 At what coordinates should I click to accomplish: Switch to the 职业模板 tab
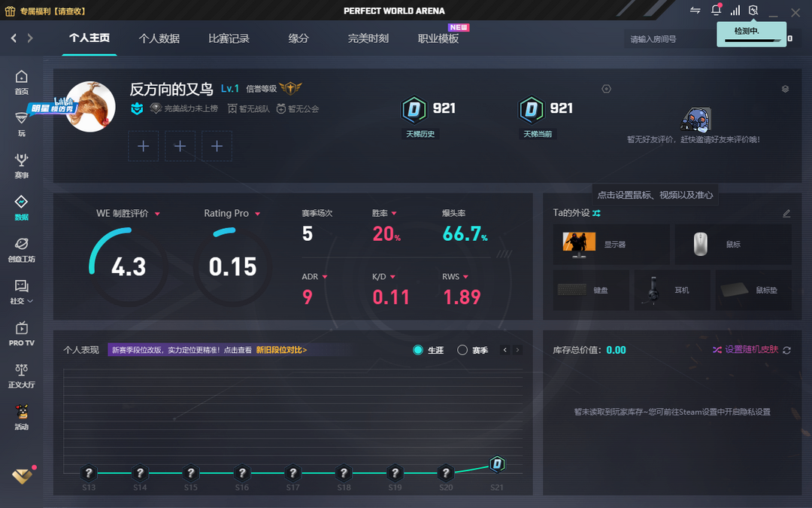[438, 38]
